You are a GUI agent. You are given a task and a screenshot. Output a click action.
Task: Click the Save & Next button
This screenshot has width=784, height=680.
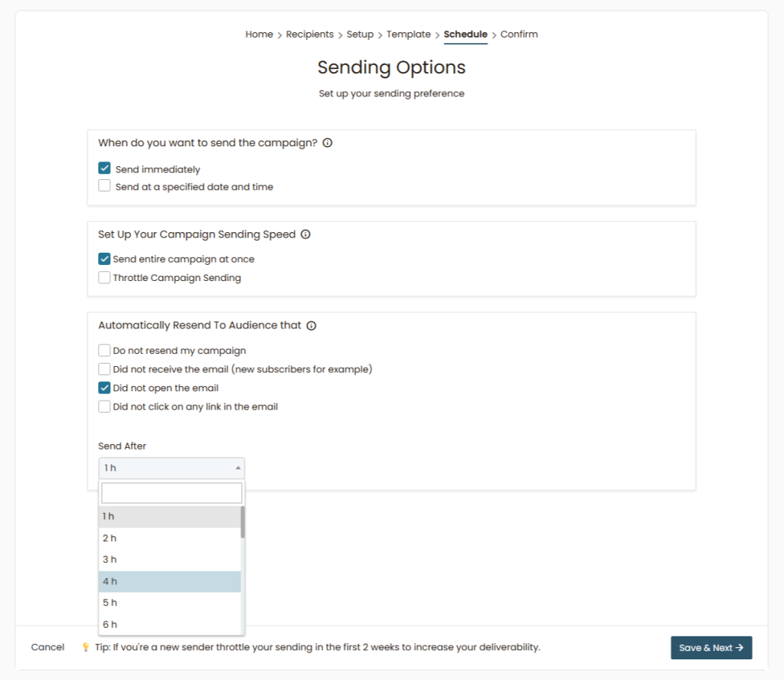710,648
